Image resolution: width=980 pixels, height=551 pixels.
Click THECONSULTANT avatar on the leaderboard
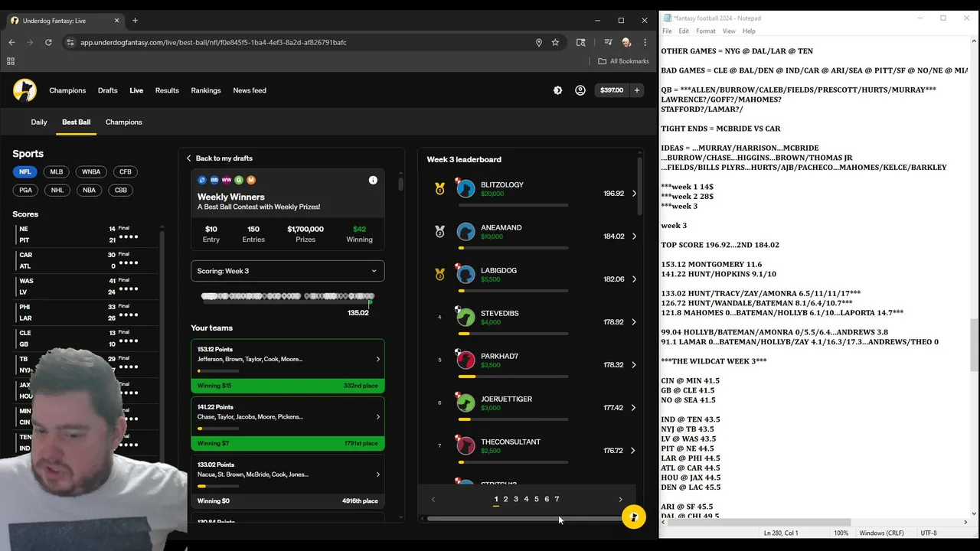pos(465,445)
